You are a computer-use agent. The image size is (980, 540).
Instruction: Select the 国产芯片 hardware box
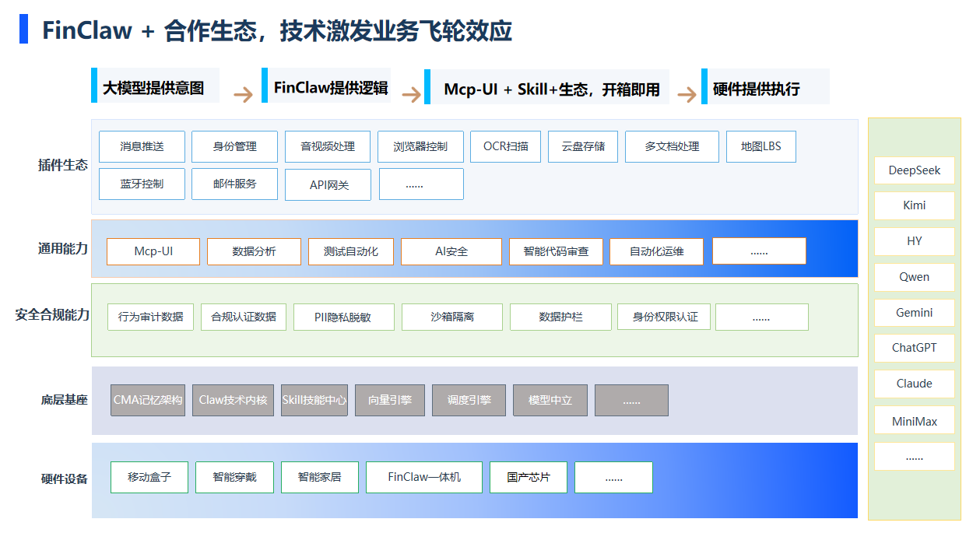pos(528,477)
